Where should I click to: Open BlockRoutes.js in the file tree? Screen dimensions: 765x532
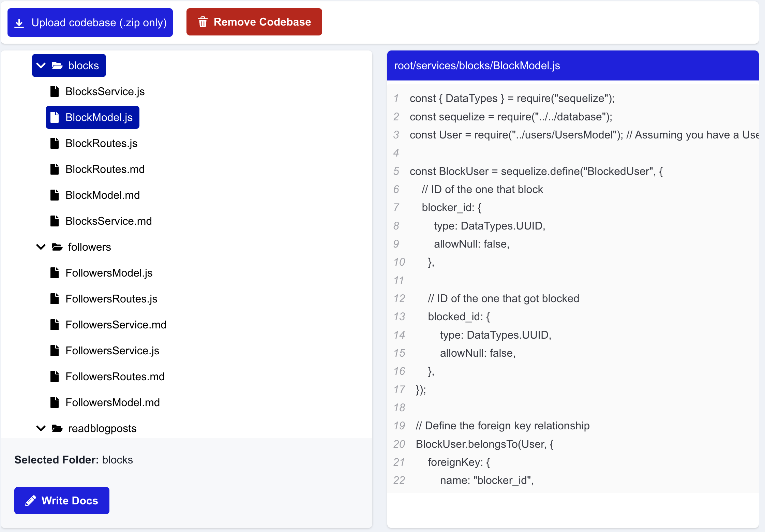click(101, 143)
